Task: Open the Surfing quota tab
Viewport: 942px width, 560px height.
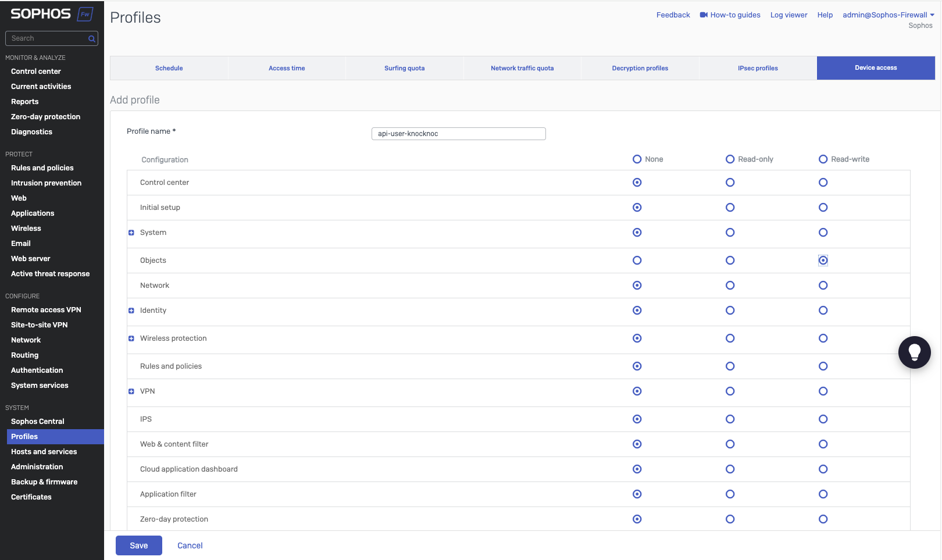Action: click(x=405, y=68)
